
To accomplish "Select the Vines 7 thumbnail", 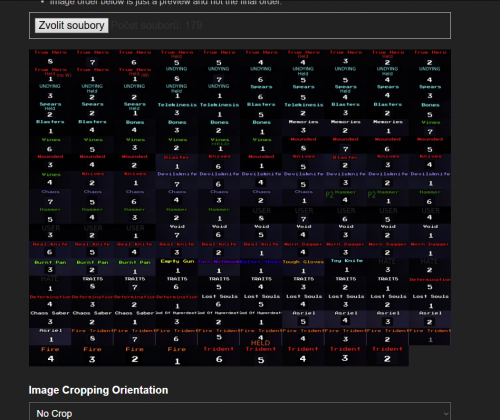I will [x=430, y=128].
